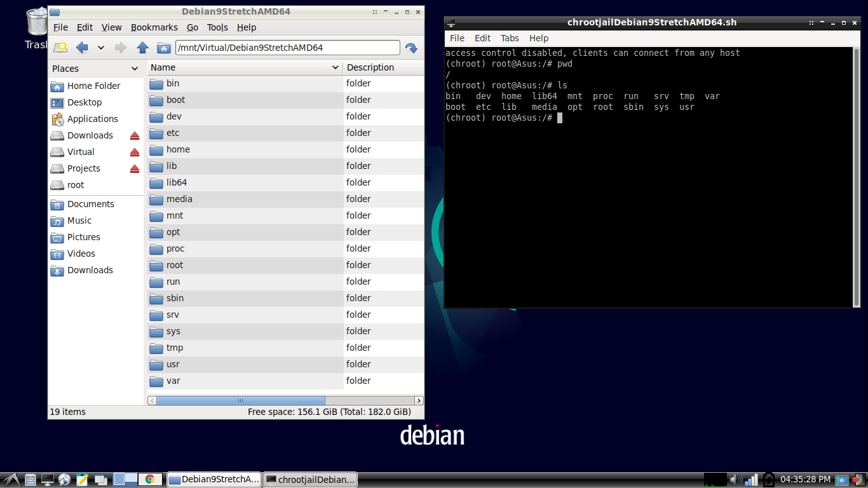Viewport: 868px width, 488px height.
Task: Open a new tab with the toolbar icon
Action: pos(60,47)
